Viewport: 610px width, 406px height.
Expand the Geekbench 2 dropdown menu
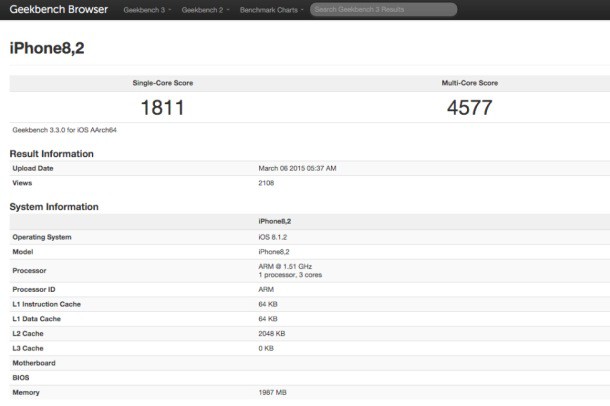click(x=205, y=10)
